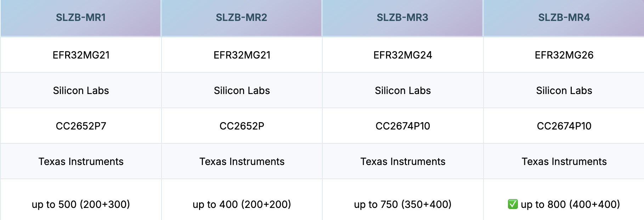
Task: Click the "up to 400 (200+200)" cell
Action: 242,204
